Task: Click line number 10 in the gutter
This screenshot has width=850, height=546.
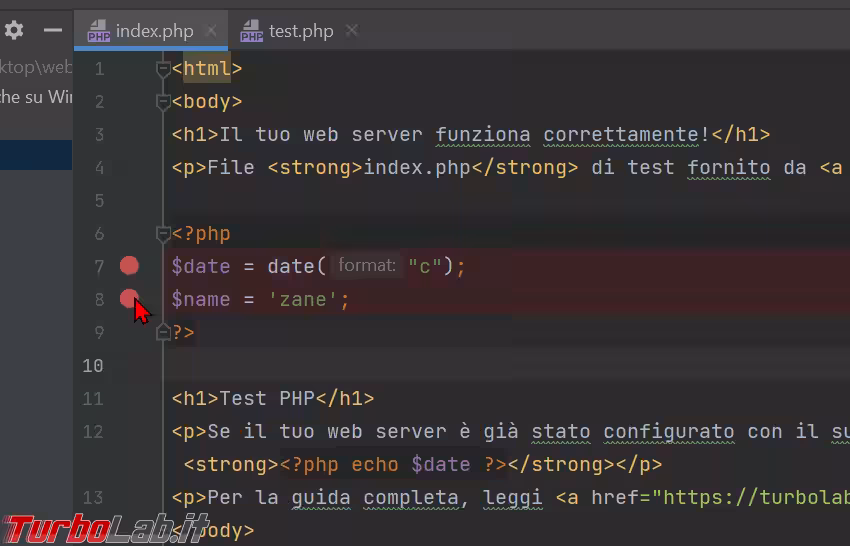Action: [x=92, y=365]
